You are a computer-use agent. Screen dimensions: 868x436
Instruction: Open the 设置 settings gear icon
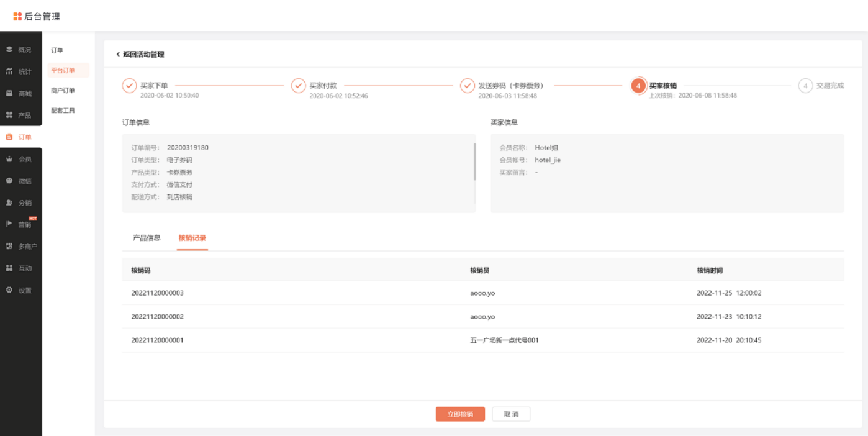(9, 290)
